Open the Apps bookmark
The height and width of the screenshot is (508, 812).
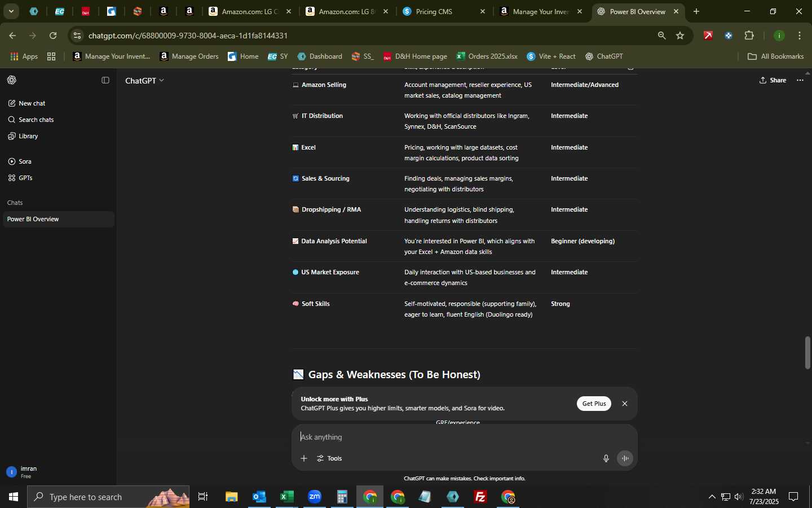(24, 56)
